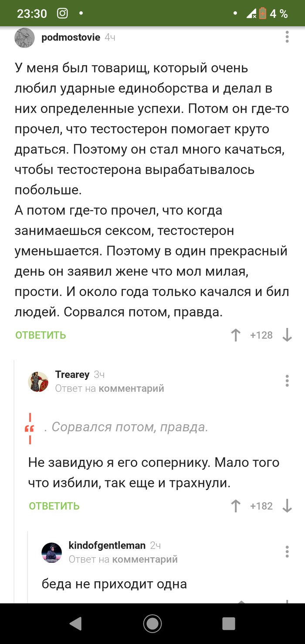The height and width of the screenshot is (644, 305).
Task: Downvote the podmostovie comment
Action: click(287, 335)
